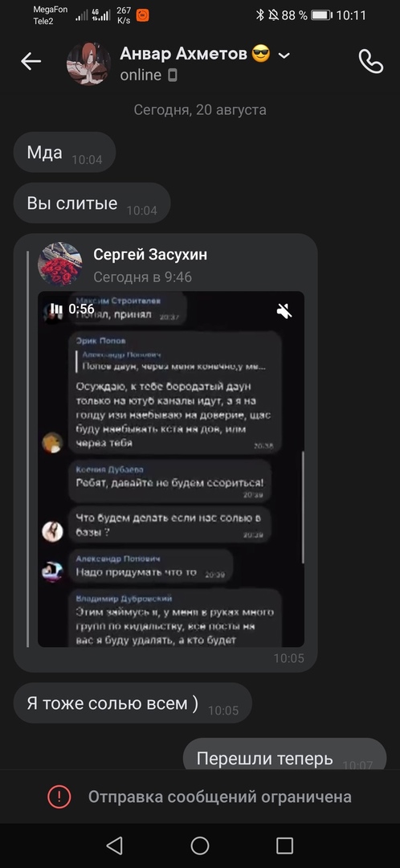Tap the sunglasses emoji after contact name

coord(261,55)
